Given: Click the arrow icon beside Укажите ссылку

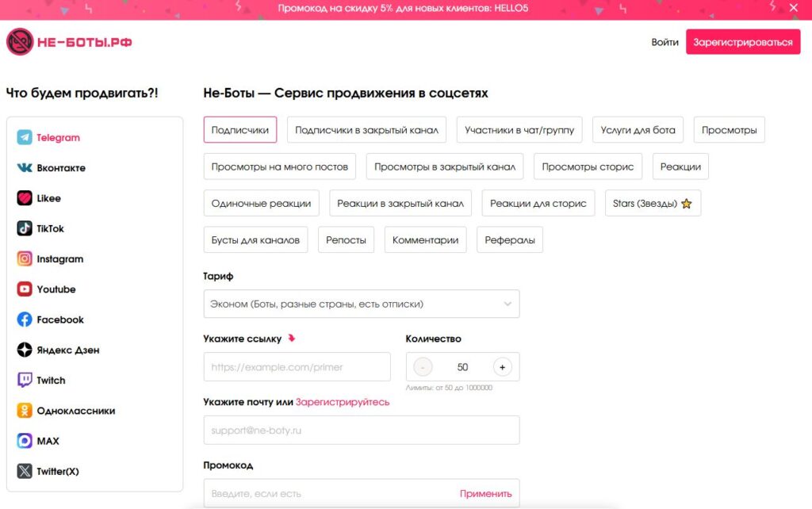Looking at the screenshot, I should click(x=292, y=338).
